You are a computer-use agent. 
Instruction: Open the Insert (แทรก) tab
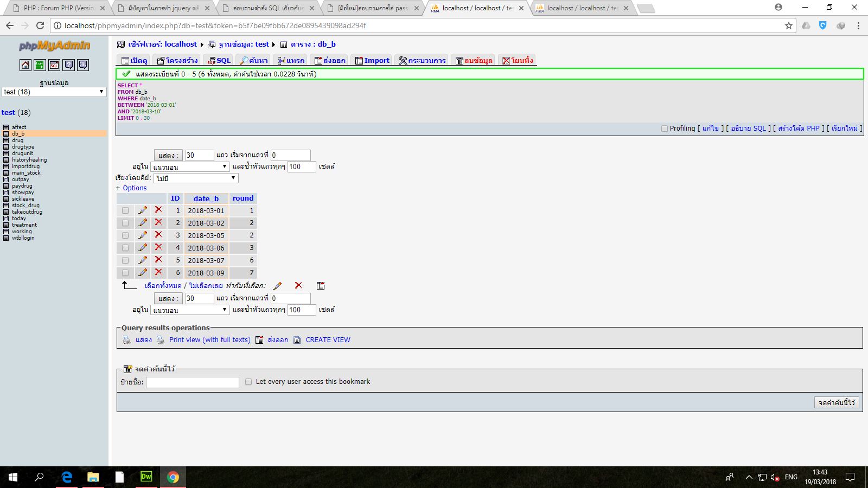point(291,60)
